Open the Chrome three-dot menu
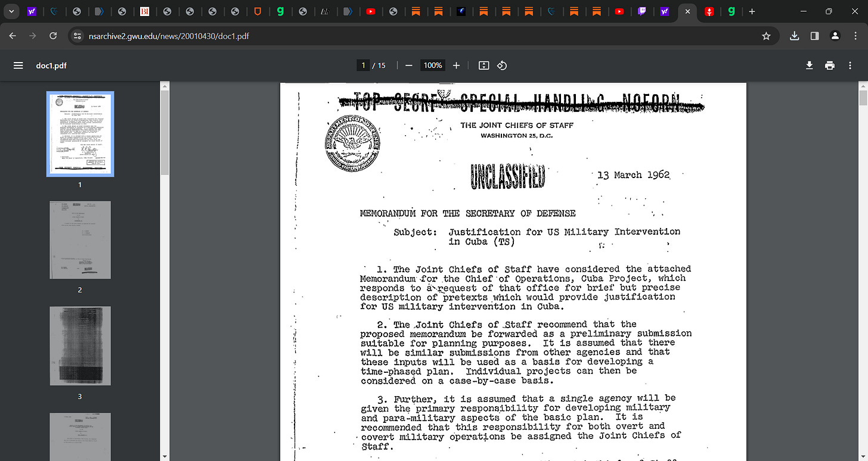Screen dimensions: 868x461 [x=854, y=36]
